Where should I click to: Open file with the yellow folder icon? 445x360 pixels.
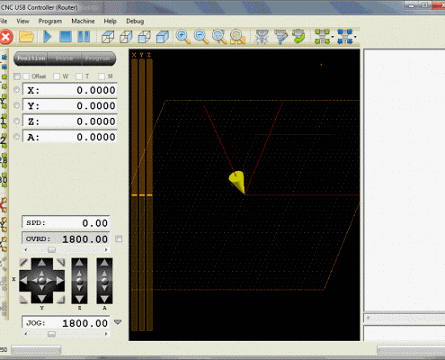tap(27, 36)
